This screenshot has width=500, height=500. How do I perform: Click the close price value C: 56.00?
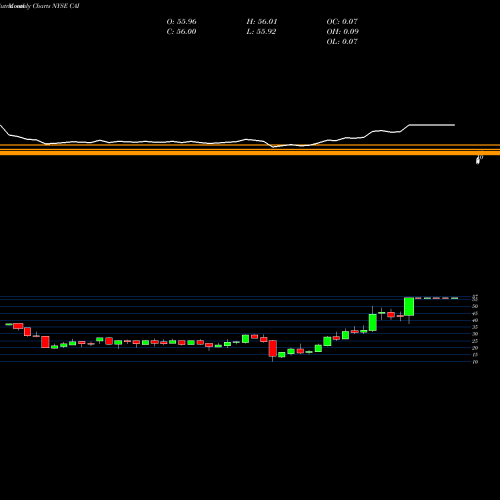181,32
